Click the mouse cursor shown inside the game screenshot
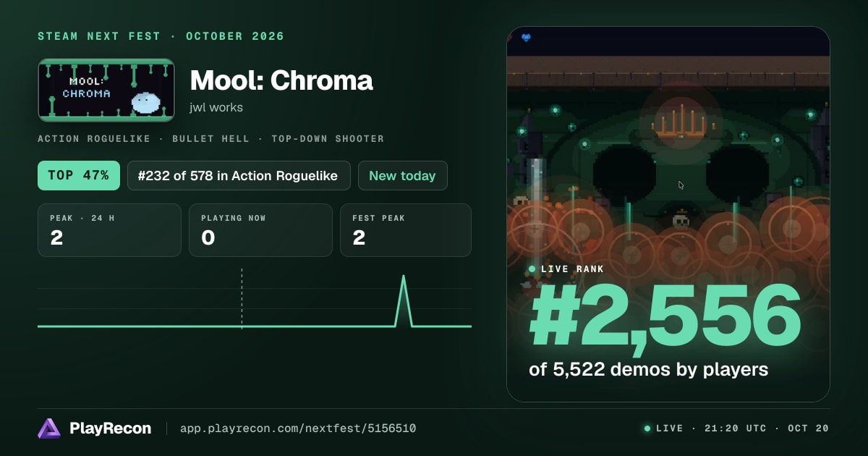This screenshot has width=868, height=456. click(x=681, y=185)
